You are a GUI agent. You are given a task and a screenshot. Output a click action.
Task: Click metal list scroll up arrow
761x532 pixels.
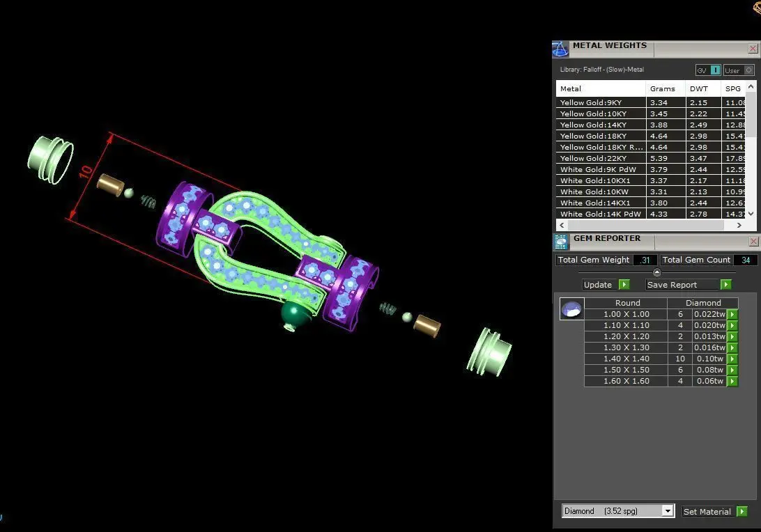pos(751,87)
